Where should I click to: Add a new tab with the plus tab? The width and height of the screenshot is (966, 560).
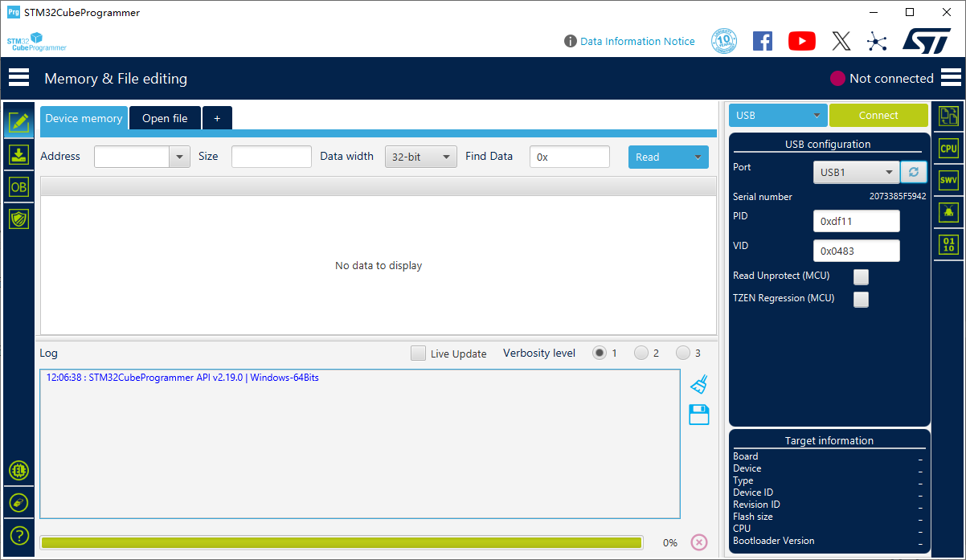pyautogui.click(x=217, y=118)
